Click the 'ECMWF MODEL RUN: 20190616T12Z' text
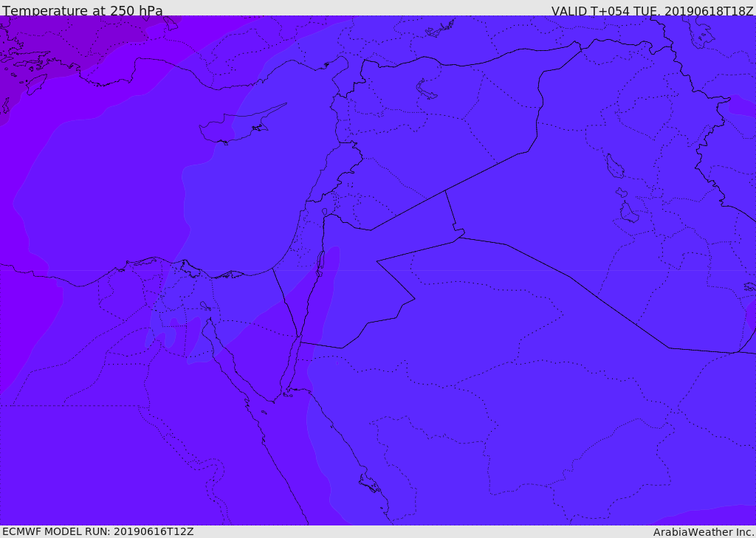This screenshot has height=538, width=756. [x=98, y=532]
